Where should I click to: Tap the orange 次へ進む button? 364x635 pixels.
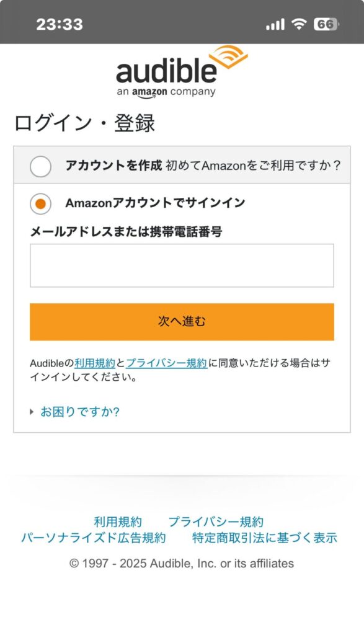(182, 322)
